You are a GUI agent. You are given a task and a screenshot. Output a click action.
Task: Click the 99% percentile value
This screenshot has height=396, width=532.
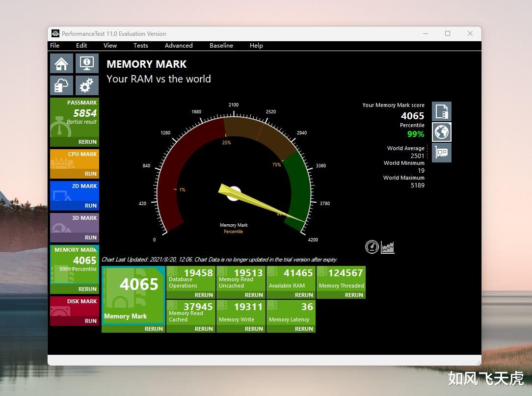(416, 134)
